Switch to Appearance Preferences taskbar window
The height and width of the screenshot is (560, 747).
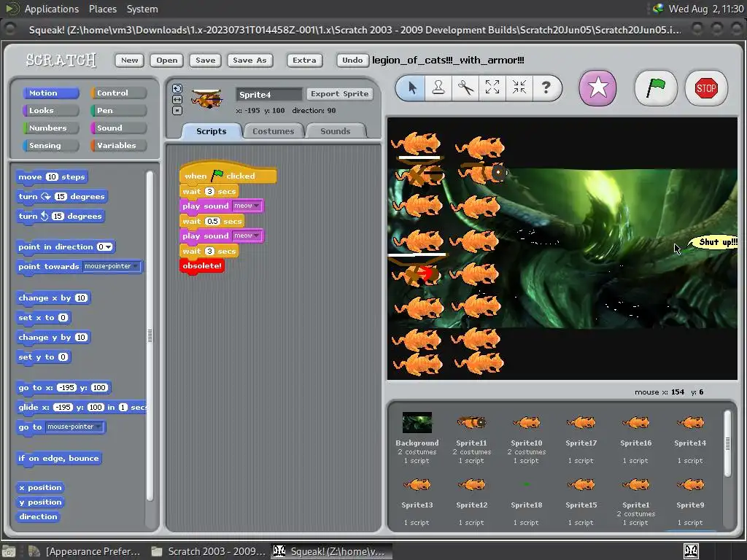(x=85, y=551)
